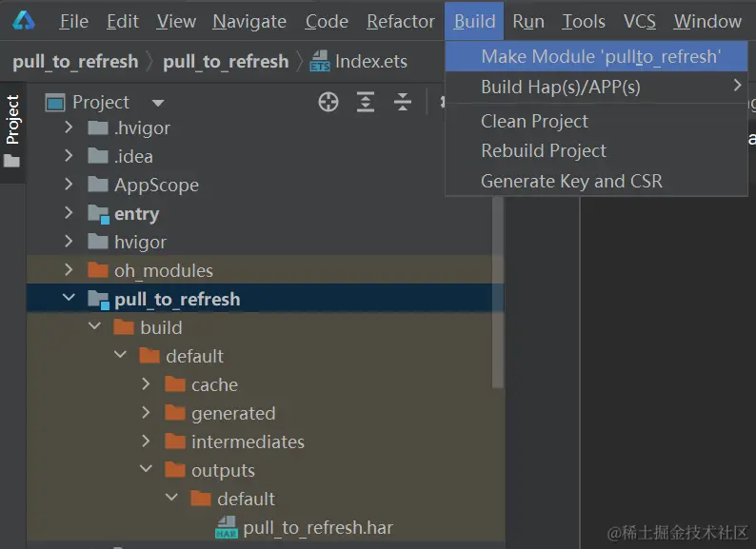Open the Project view dropdown arrow
The height and width of the screenshot is (549, 756).
pyautogui.click(x=158, y=103)
